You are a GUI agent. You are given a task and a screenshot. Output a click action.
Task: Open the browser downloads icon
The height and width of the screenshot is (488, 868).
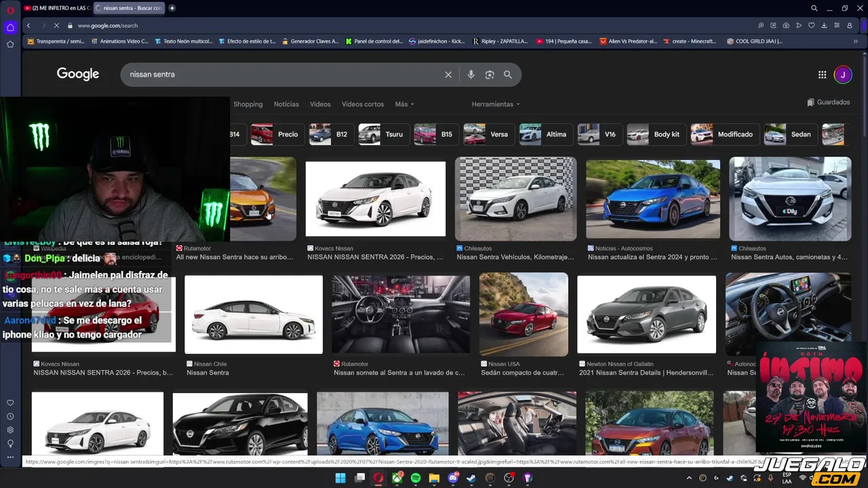(x=824, y=25)
